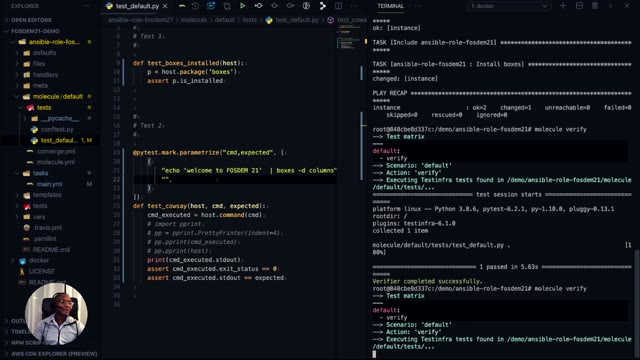Switch to the TERMINAL tab
The height and width of the screenshot is (360, 640).
pos(391,6)
